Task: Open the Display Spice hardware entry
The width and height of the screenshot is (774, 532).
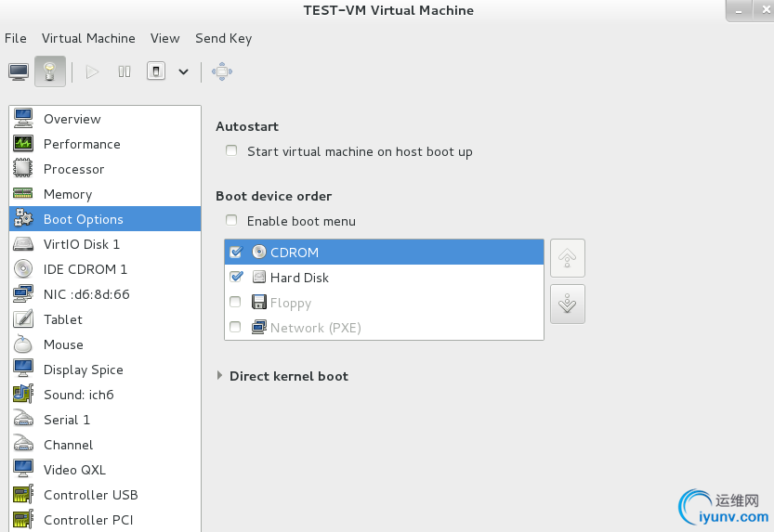Action: coord(83,370)
